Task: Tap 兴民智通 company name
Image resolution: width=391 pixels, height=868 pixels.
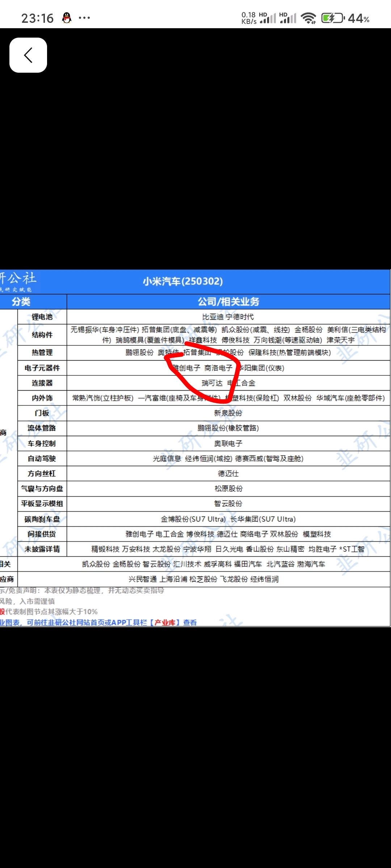Action: pyautogui.click(x=143, y=579)
